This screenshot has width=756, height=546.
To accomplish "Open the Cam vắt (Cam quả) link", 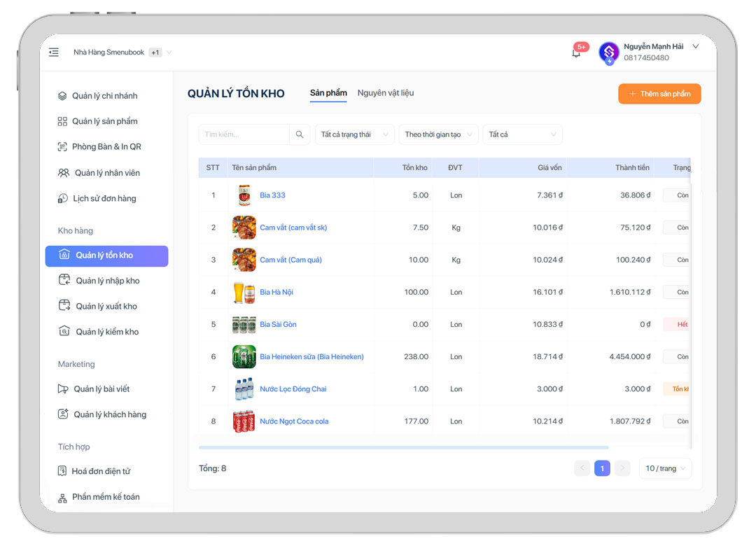I will pyautogui.click(x=290, y=260).
